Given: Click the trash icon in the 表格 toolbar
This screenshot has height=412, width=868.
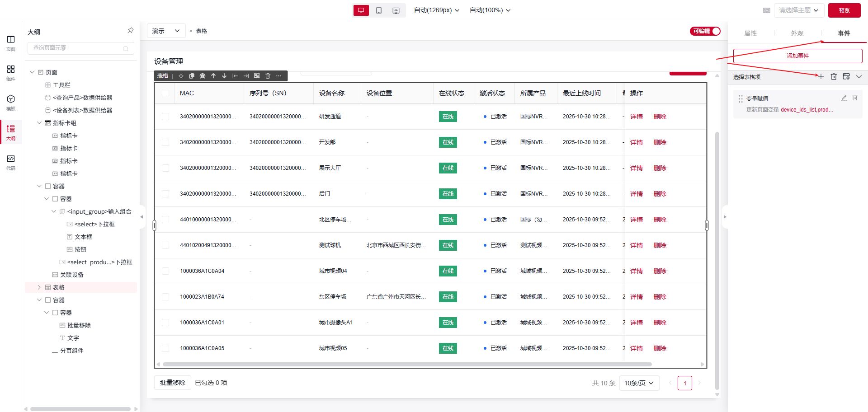Looking at the screenshot, I should click(x=268, y=76).
